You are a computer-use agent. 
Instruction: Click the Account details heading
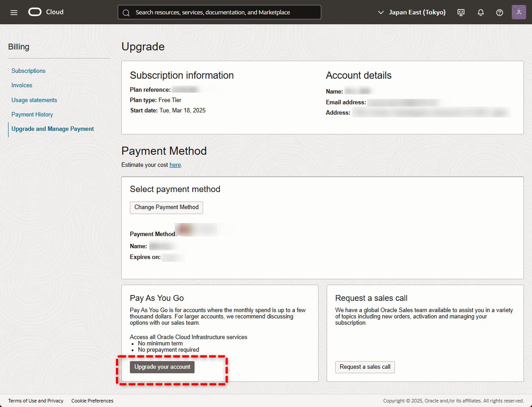pyautogui.click(x=359, y=75)
